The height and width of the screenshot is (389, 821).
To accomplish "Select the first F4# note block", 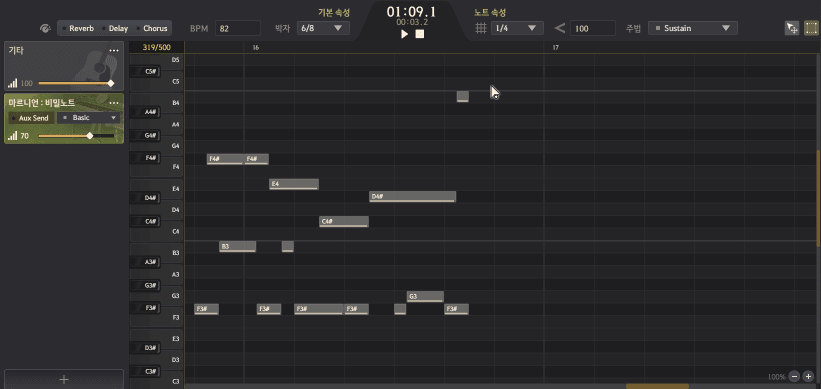I will [x=225, y=159].
